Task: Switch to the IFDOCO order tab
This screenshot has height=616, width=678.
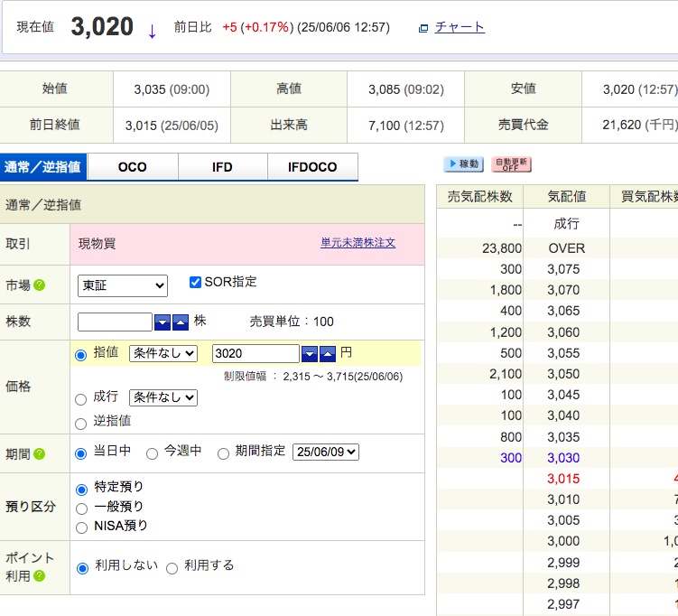Action: (312, 167)
